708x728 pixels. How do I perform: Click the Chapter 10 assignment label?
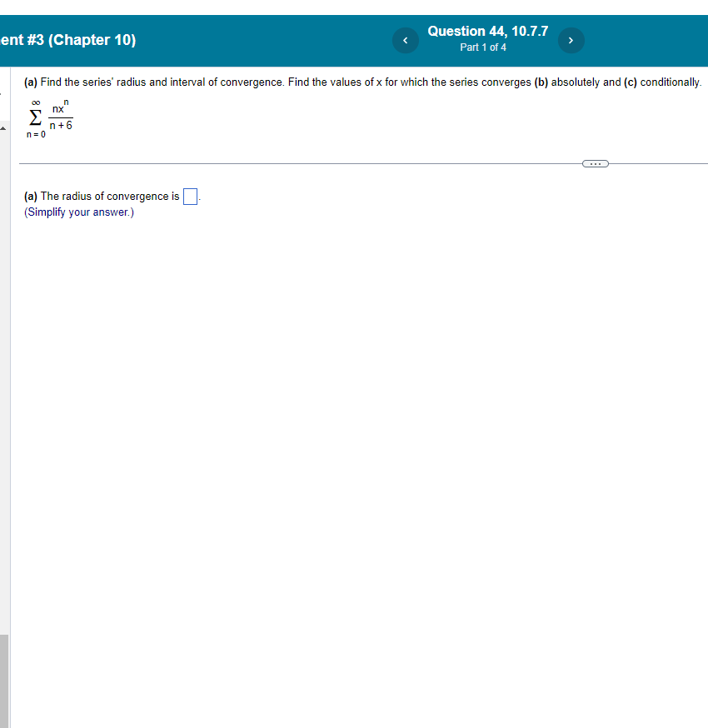pos(70,39)
